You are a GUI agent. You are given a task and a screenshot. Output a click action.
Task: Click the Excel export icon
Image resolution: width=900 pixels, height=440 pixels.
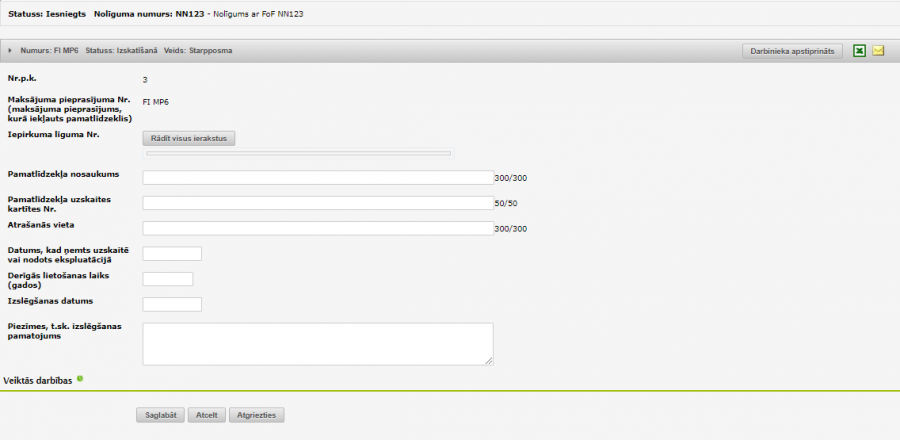tap(859, 51)
